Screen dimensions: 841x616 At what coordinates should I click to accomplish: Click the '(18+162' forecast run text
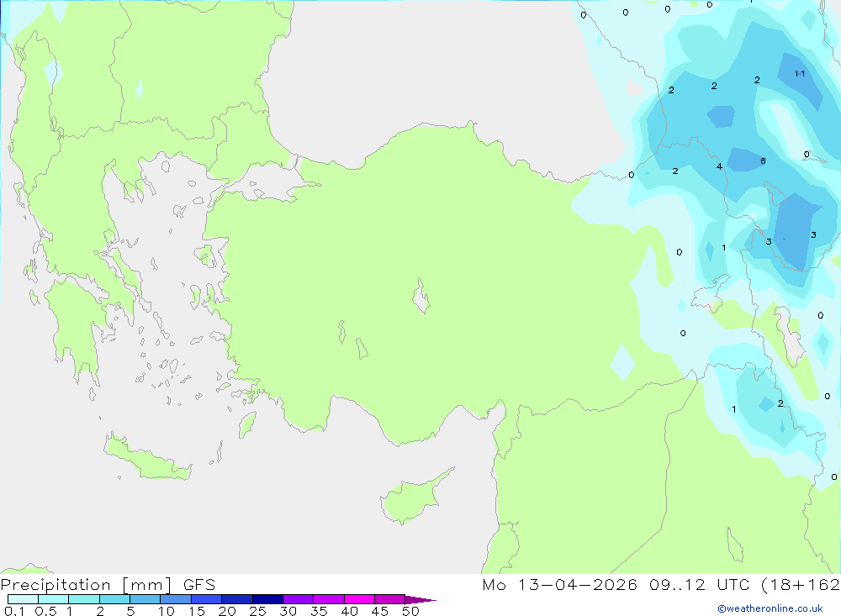(x=801, y=584)
